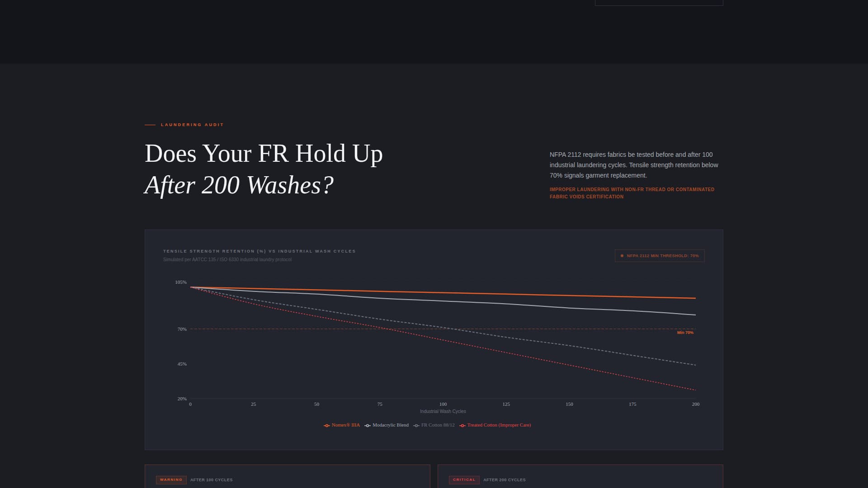
Task: Expand the CRITICAL AFTER 200 CYCLES panel
Action: tap(580, 480)
